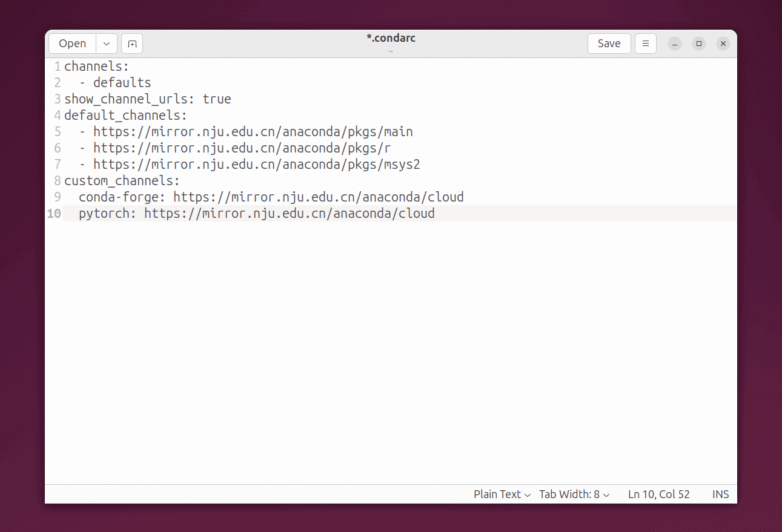The height and width of the screenshot is (532, 782).
Task: Click line number 10 in the gutter
Action: pyautogui.click(x=54, y=214)
